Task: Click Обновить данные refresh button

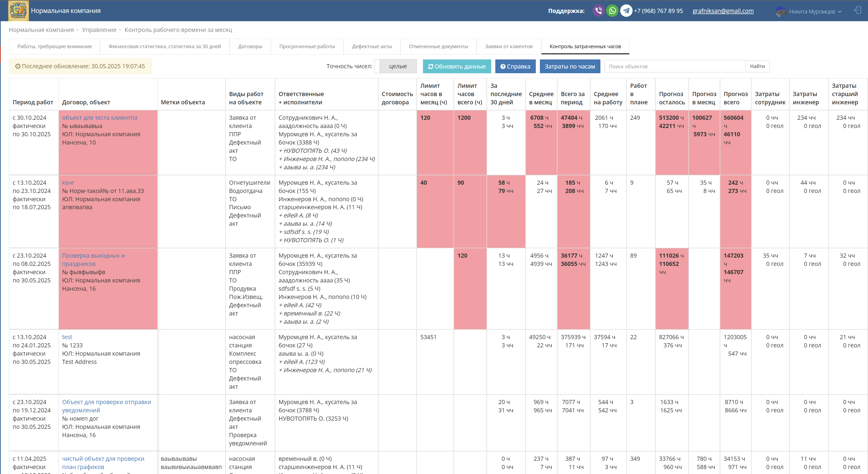Action: (457, 66)
